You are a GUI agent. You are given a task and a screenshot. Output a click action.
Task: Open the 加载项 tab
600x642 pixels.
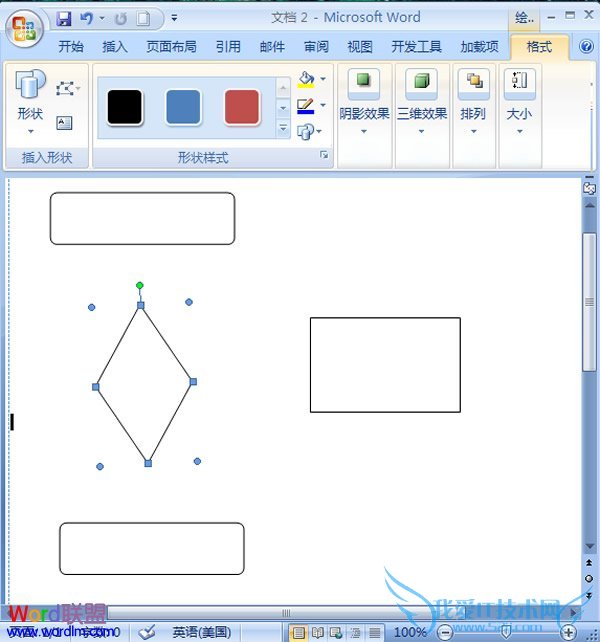click(x=480, y=47)
